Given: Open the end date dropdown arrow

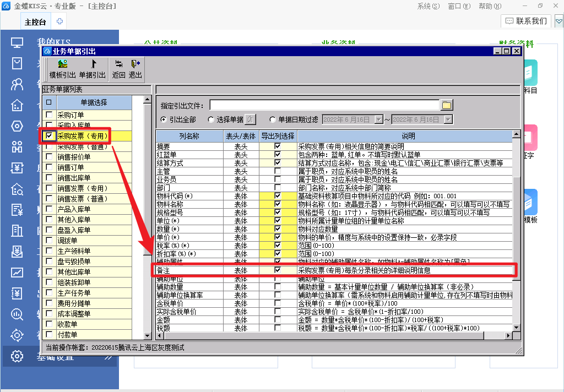Looking at the screenshot, I should (448, 119).
